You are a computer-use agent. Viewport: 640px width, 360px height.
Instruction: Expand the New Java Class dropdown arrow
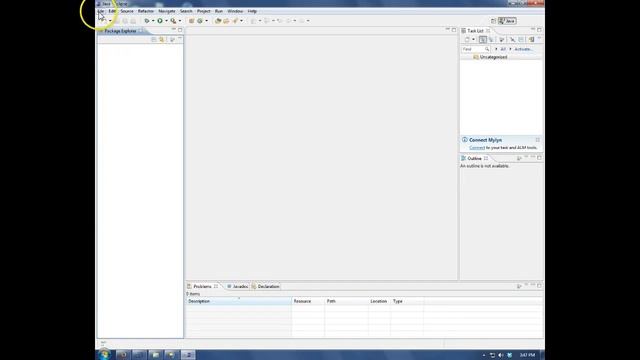(207, 21)
